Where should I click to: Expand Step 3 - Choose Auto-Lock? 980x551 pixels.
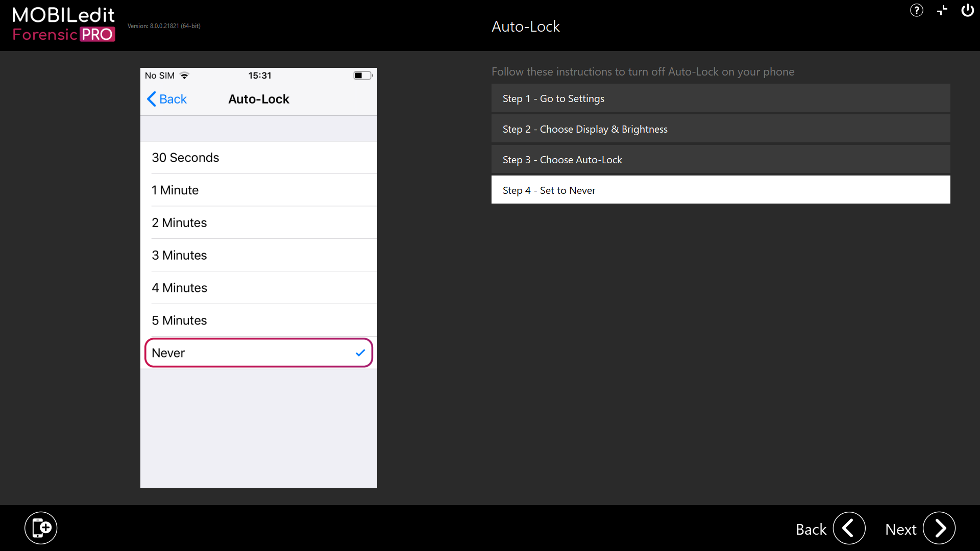tap(720, 160)
